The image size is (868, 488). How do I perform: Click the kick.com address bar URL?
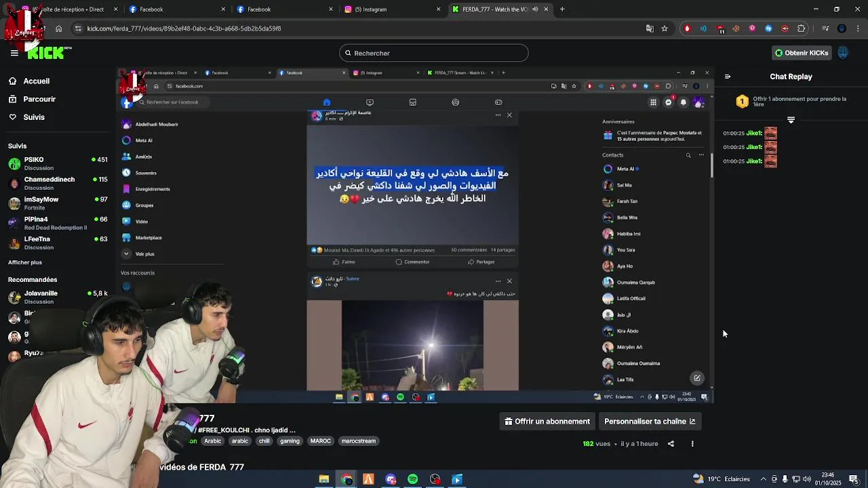[184, 28]
